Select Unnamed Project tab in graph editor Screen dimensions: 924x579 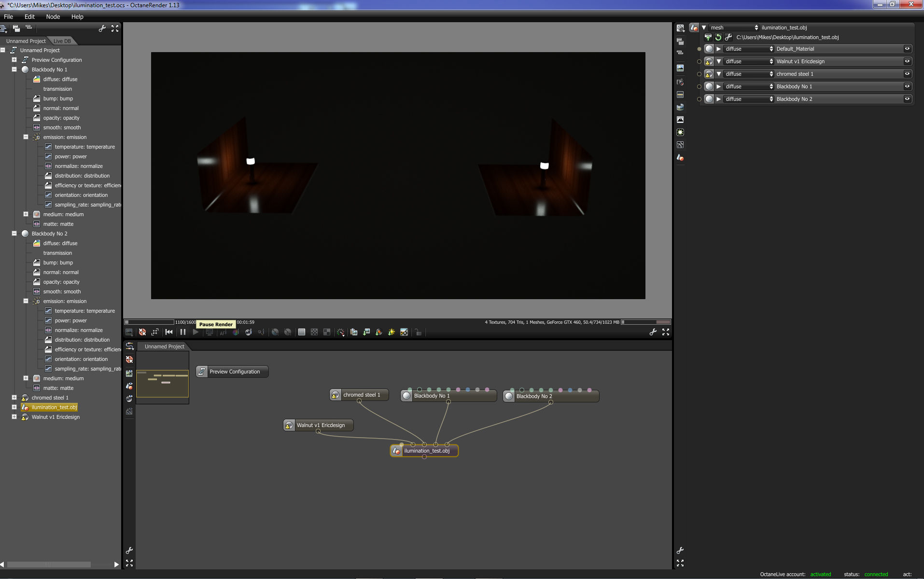[x=164, y=346]
